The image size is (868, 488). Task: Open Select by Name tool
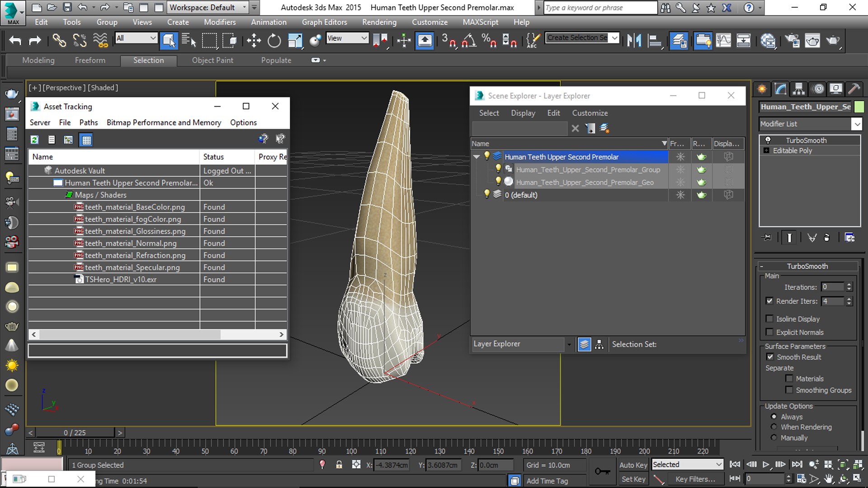click(189, 41)
